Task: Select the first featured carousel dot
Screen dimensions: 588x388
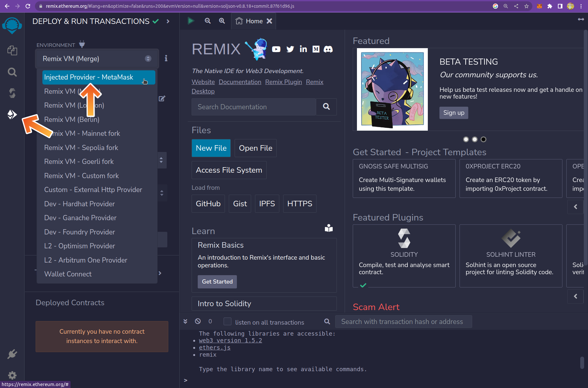Action: (x=466, y=139)
